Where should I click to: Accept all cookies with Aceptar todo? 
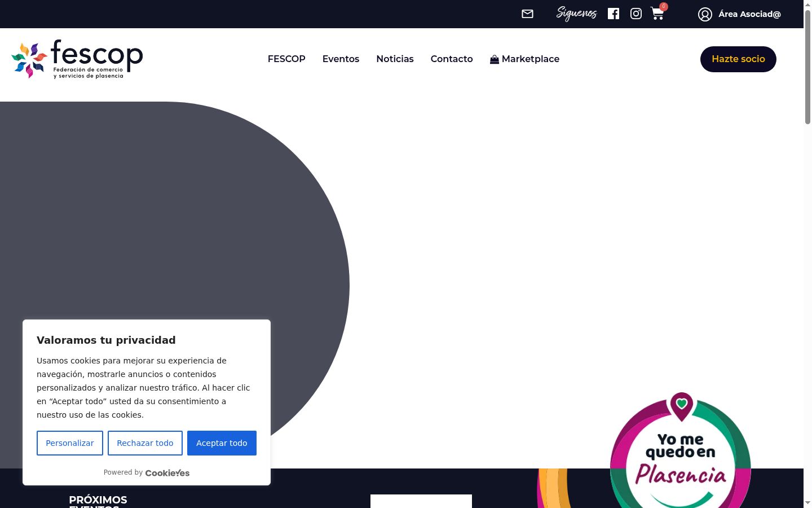222,443
